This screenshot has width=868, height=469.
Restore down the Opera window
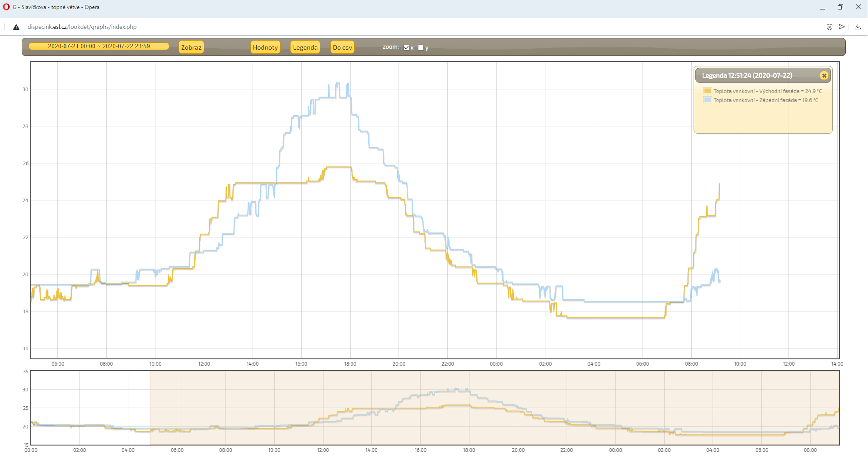point(840,7)
